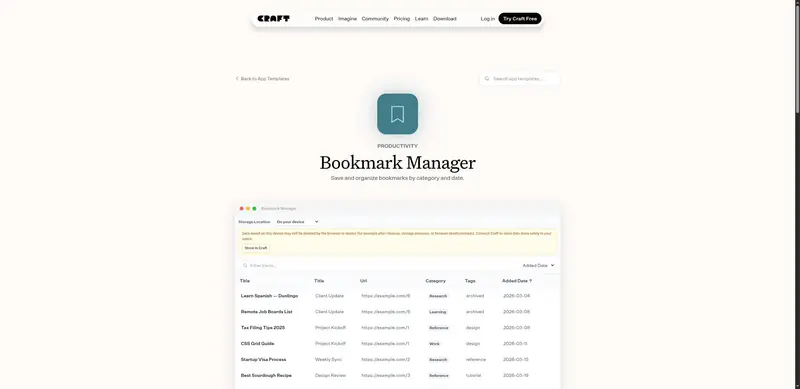Click Project Kickoff in Tax Filing Tips row

coord(330,328)
